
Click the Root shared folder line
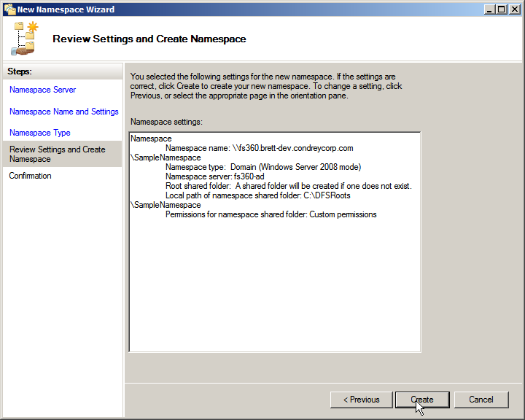click(x=289, y=186)
